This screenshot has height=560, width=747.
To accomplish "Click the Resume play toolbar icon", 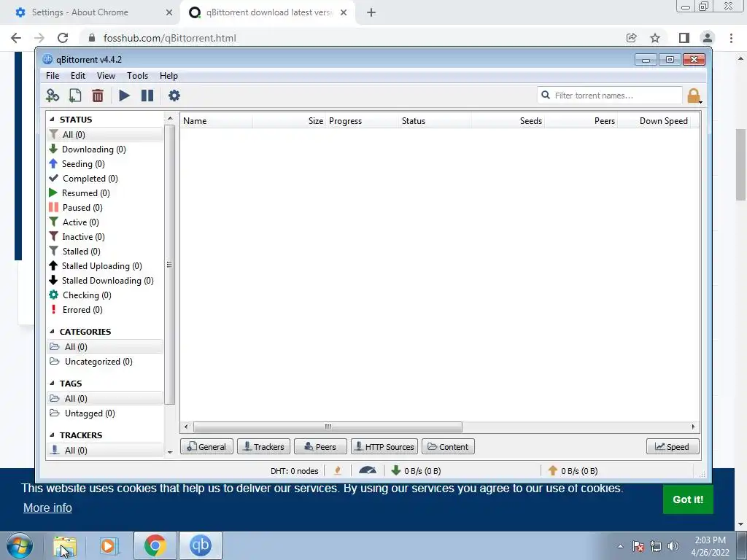I will (x=124, y=96).
